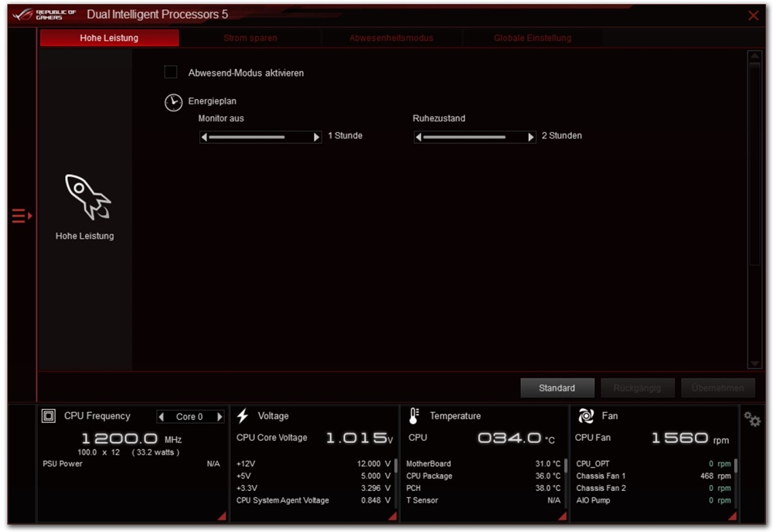Select the Hohe Leistung tab
Image resolution: width=773 pixels, height=532 pixels.
click(x=110, y=38)
